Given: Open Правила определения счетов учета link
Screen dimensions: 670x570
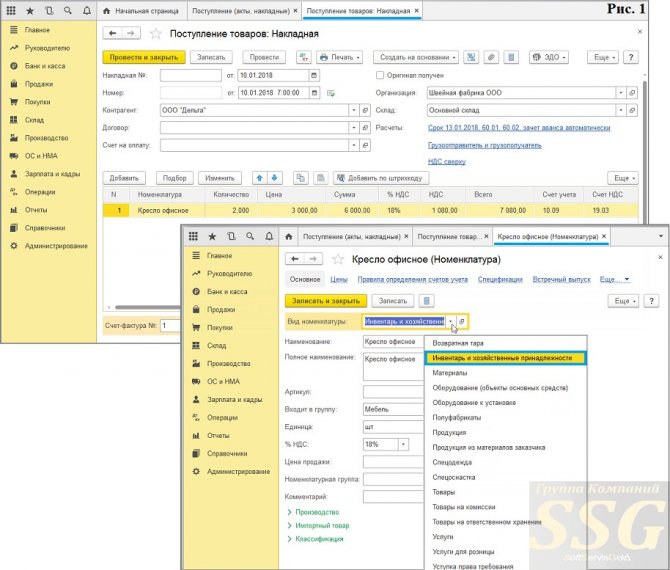Looking at the screenshot, I should point(412,279).
